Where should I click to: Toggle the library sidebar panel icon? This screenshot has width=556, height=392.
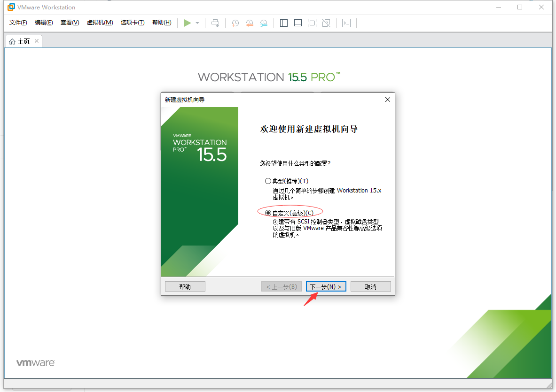pos(284,23)
